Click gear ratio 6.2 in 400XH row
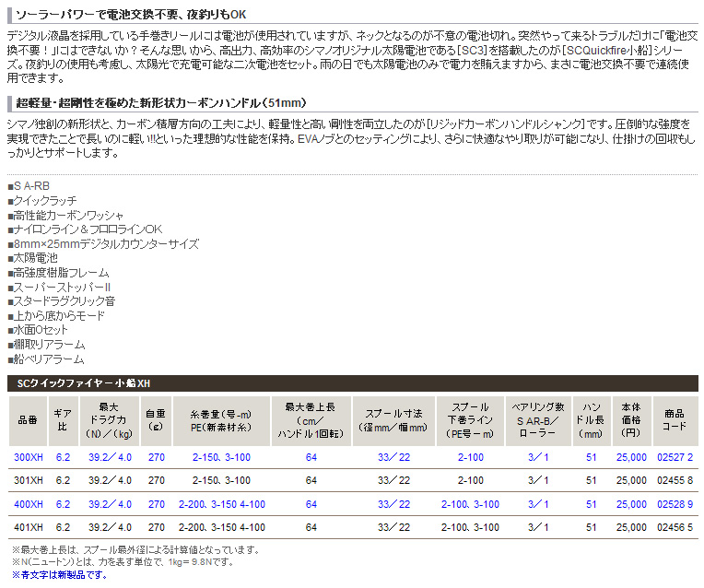Image resolution: width=704 pixels, height=588 pixels. (63, 504)
